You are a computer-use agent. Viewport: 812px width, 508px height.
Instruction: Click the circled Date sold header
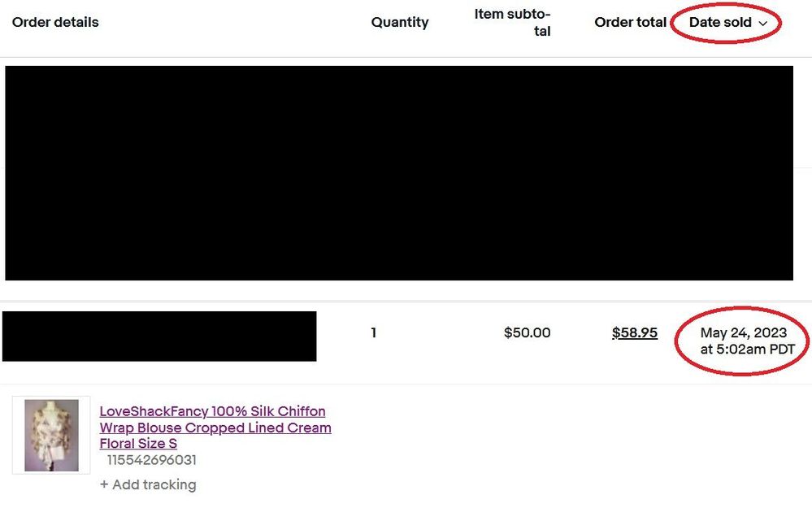click(723, 23)
